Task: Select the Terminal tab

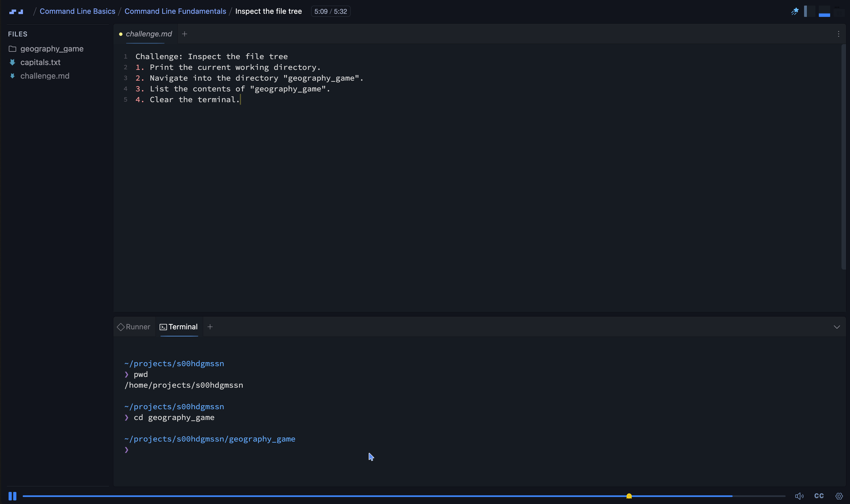Action: [x=179, y=327]
